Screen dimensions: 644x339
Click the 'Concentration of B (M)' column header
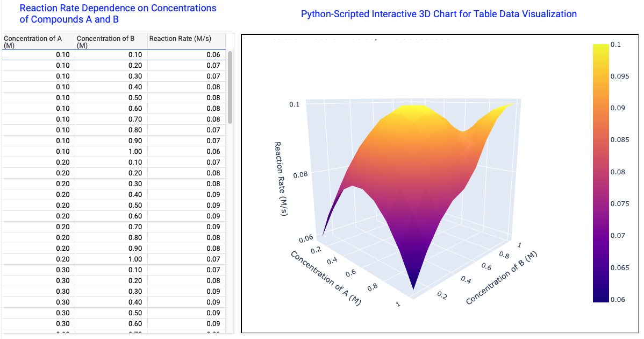(105, 41)
